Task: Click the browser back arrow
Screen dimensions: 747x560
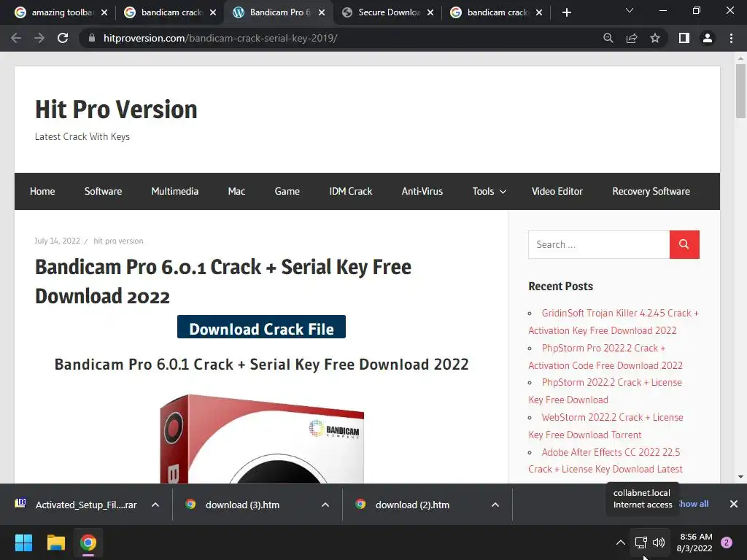Action: (16, 38)
